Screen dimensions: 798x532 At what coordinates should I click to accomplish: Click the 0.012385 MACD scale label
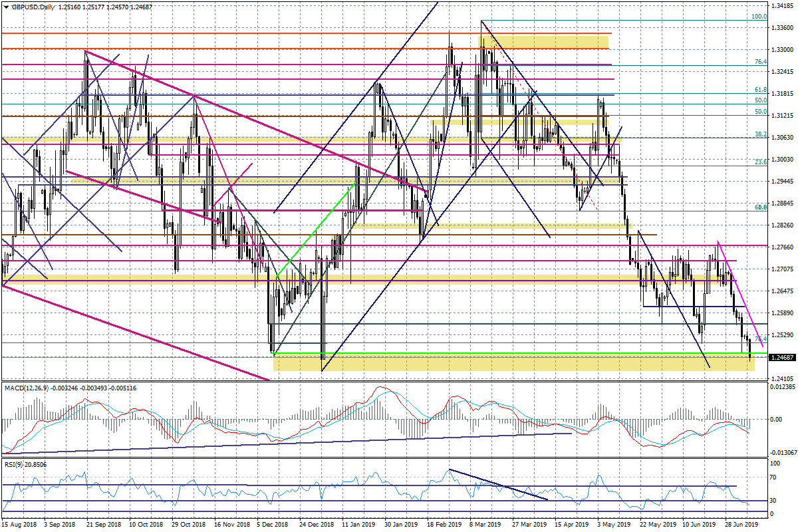(x=783, y=386)
